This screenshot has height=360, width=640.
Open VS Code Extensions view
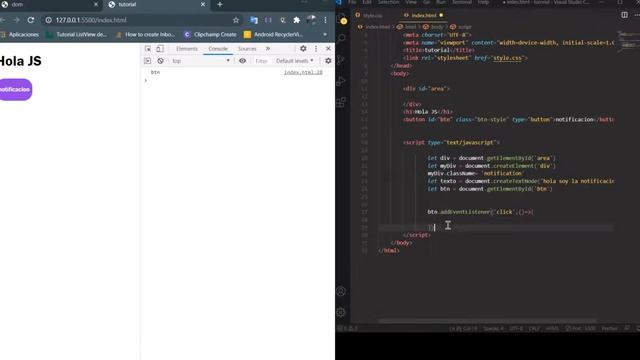pyautogui.click(x=341, y=102)
